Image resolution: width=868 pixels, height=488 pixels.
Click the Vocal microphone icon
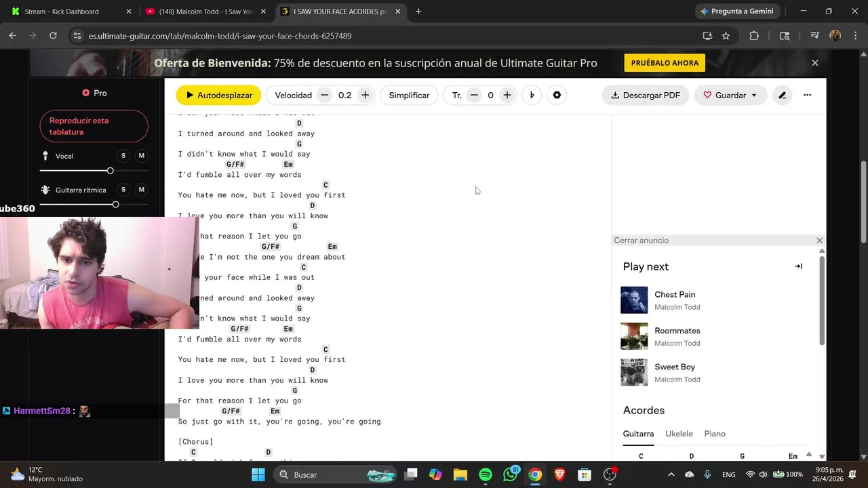point(45,156)
